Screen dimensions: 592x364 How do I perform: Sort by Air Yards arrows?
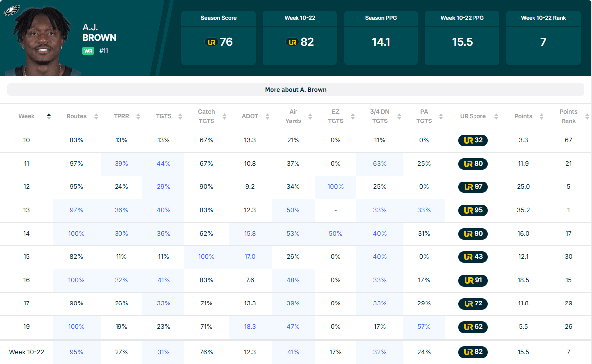(310, 116)
